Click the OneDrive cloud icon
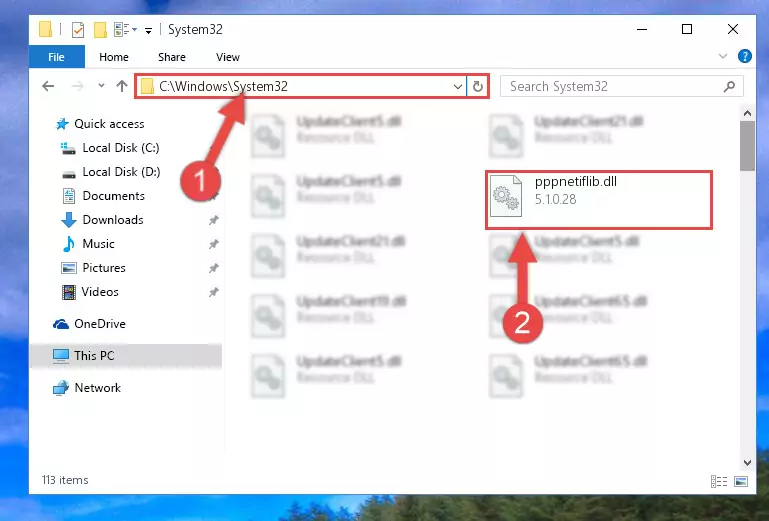The height and width of the screenshot is (521, 769). tap(61, 324)
